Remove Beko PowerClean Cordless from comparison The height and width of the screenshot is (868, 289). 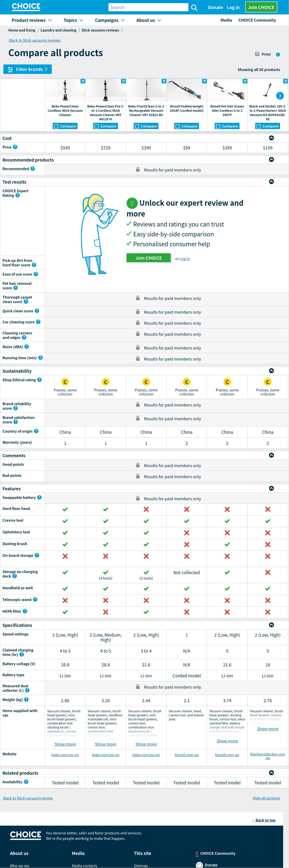coord(83,81)
